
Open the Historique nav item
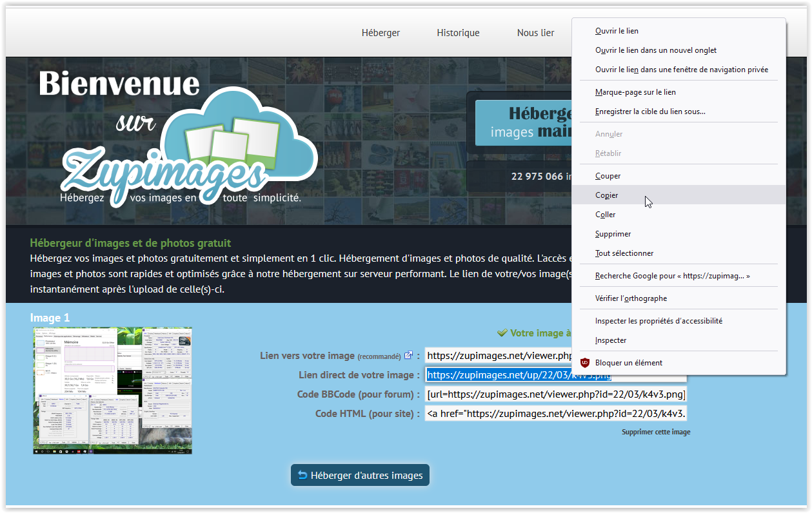pos(458,33)
